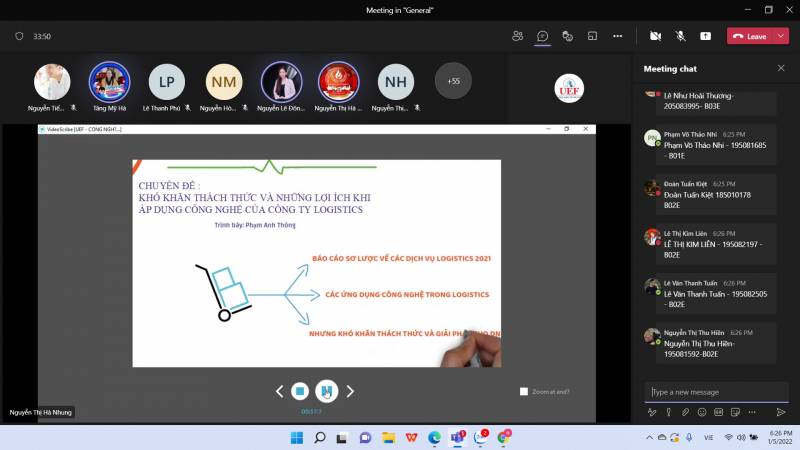Image resolution: width=800 pixels, height=450 pixels.
Task: Go to next scene in VideoScribe player
Action: point(350,391)
